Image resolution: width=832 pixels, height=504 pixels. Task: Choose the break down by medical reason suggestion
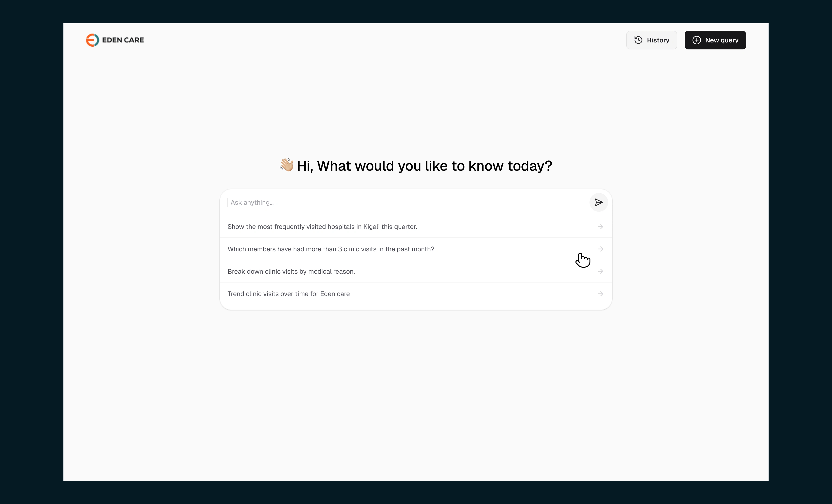[291, 271]
